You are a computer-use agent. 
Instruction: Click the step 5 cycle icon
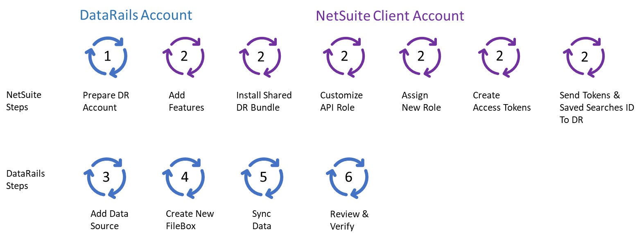pyautogui.click(x=262, y=178)
